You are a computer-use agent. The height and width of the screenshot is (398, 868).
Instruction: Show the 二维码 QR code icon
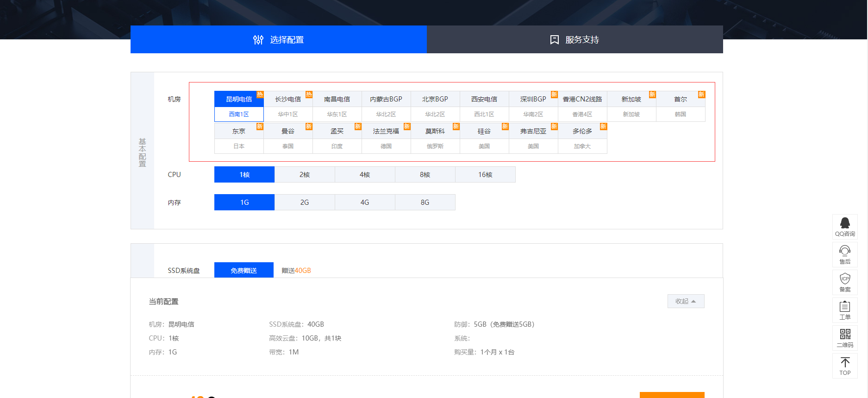click(845, 335)
